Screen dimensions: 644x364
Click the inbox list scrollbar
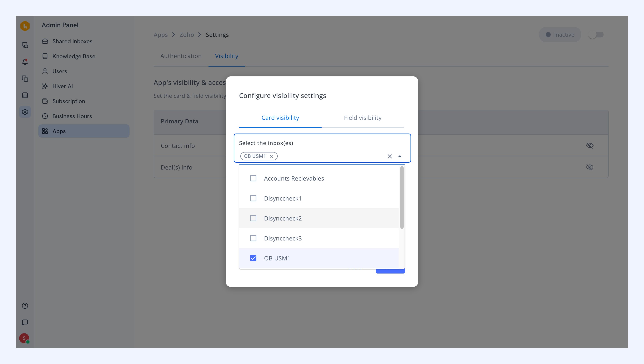click(x=402, y=198)
